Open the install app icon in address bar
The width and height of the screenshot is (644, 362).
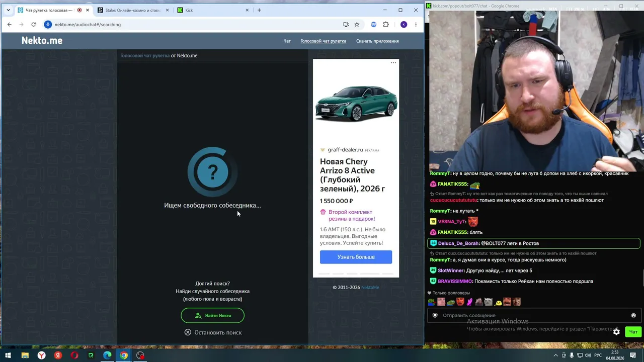point(346,24)
